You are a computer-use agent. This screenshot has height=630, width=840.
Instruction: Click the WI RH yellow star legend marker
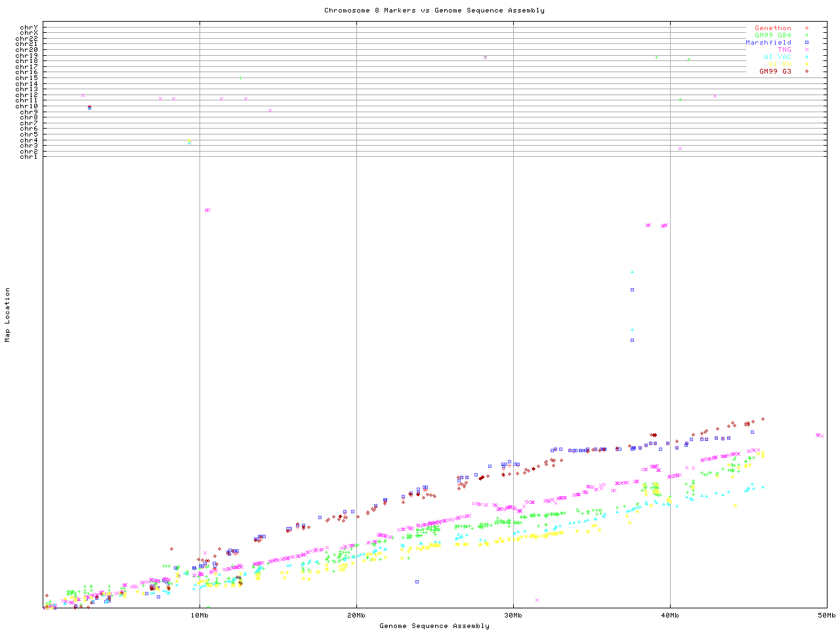(807, 64)
